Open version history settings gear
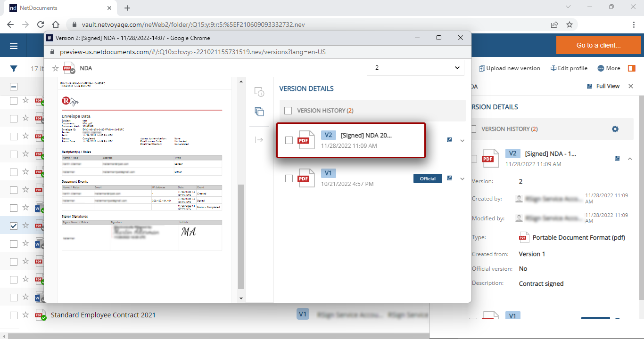 (615, 129)
